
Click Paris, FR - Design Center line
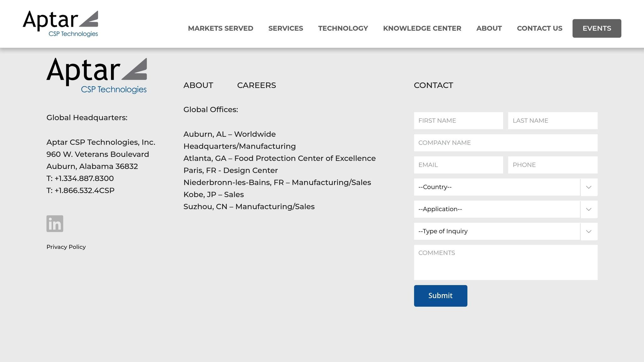230,170
